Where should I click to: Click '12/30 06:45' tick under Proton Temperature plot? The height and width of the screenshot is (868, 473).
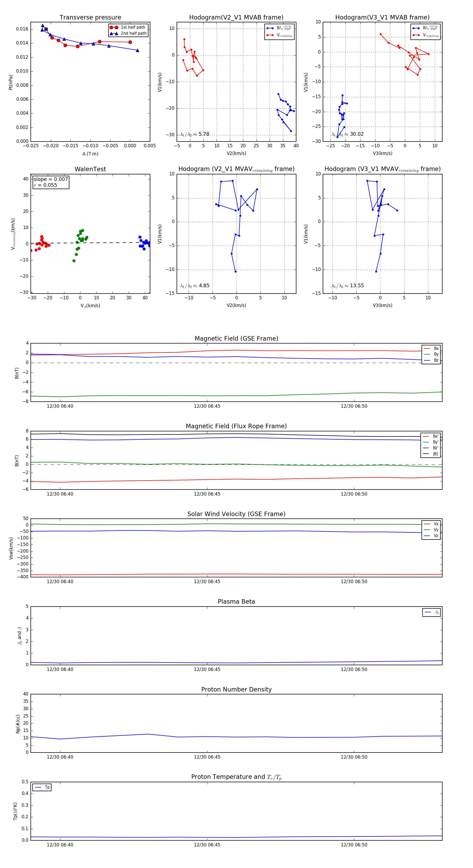click(x=207, y=845)
